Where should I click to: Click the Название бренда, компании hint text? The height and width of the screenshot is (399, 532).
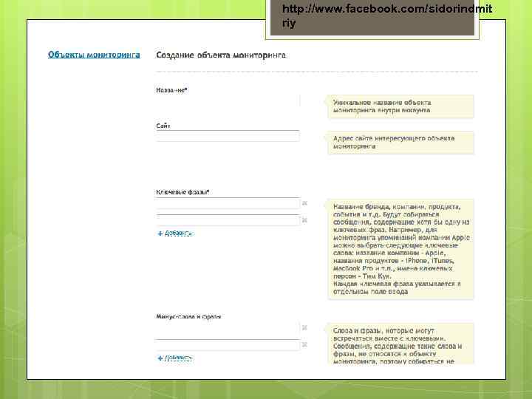coord(400,250)
